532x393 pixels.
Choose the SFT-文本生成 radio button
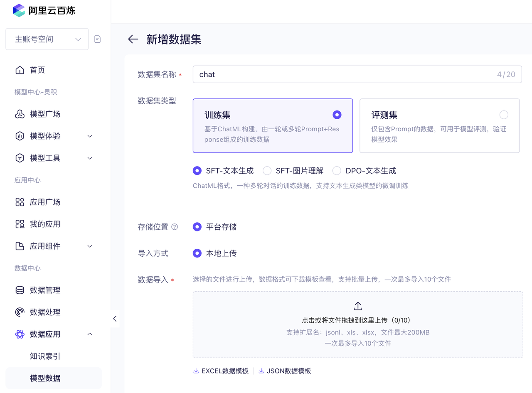click(x=197, y=171)
